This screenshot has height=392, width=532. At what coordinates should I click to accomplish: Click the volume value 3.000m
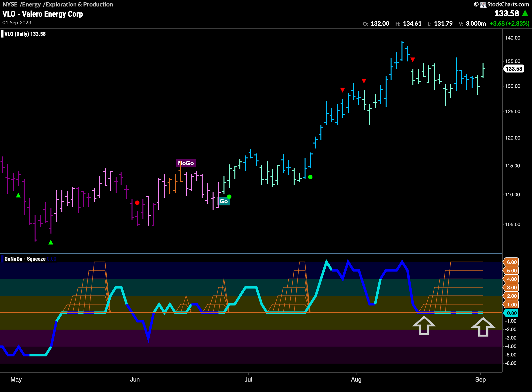[476, 24]
